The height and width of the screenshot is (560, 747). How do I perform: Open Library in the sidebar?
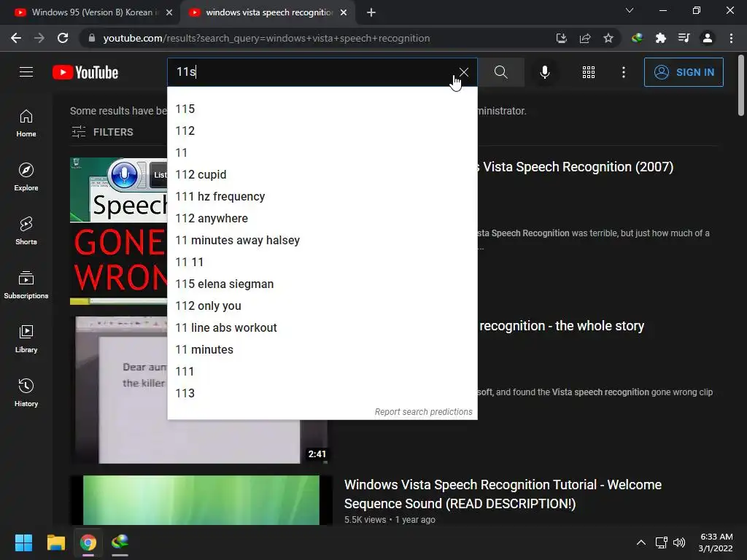(26, 338)
